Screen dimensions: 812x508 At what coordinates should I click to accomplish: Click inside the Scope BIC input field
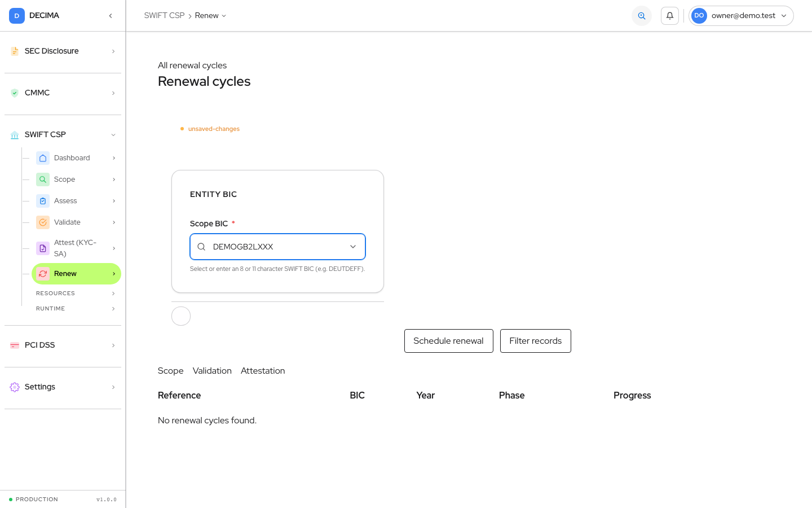tap(277, 247)
